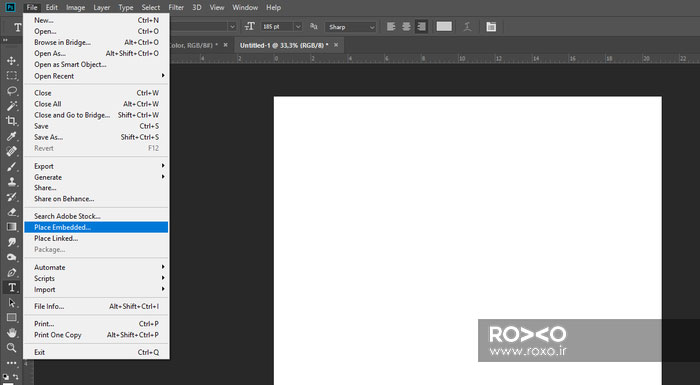Select the Path Selection tool
Viewport: 700px width, 385px height.
coord(12,303)
